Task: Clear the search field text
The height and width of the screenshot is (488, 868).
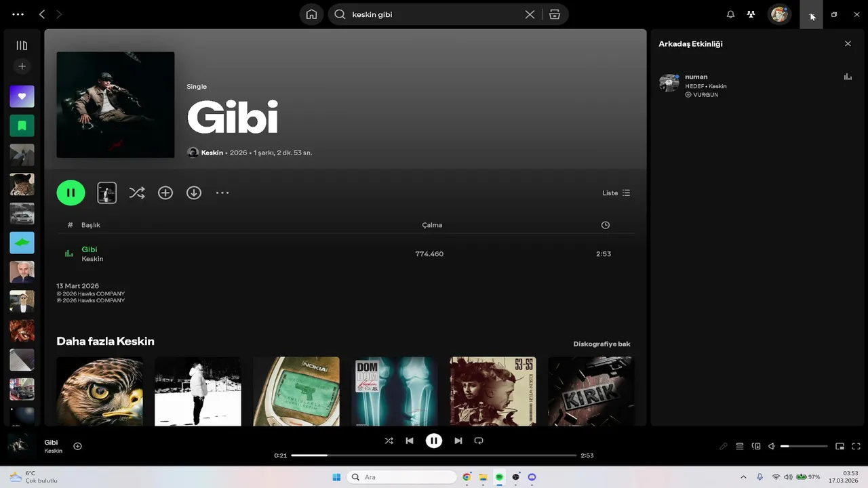Action: coord(530,14)
